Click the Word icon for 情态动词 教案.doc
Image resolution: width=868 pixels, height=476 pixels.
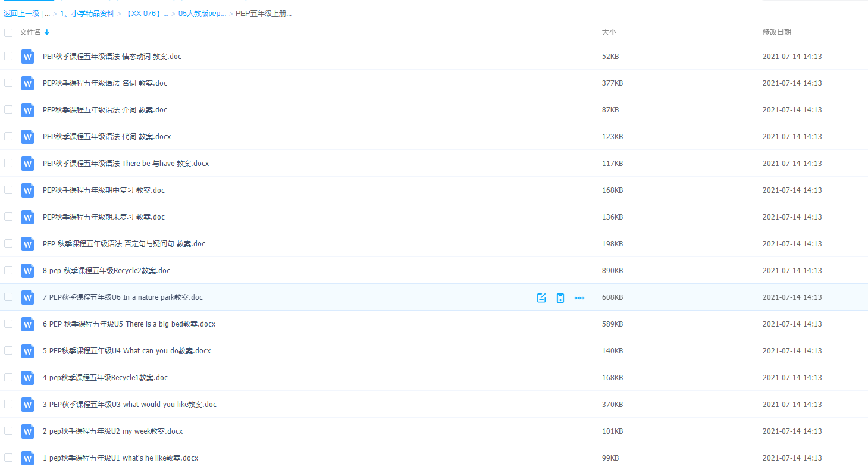pos(27,57)
